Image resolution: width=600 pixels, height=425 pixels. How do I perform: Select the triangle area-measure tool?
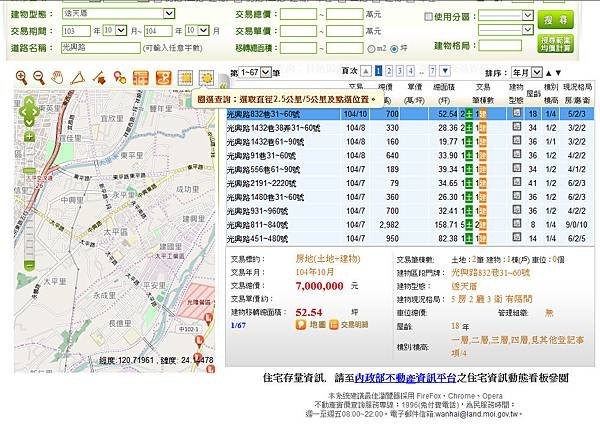click(x=78, y=78)
